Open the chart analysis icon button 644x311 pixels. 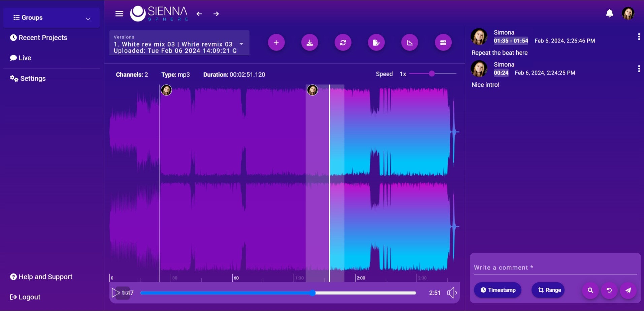(410, 43)
